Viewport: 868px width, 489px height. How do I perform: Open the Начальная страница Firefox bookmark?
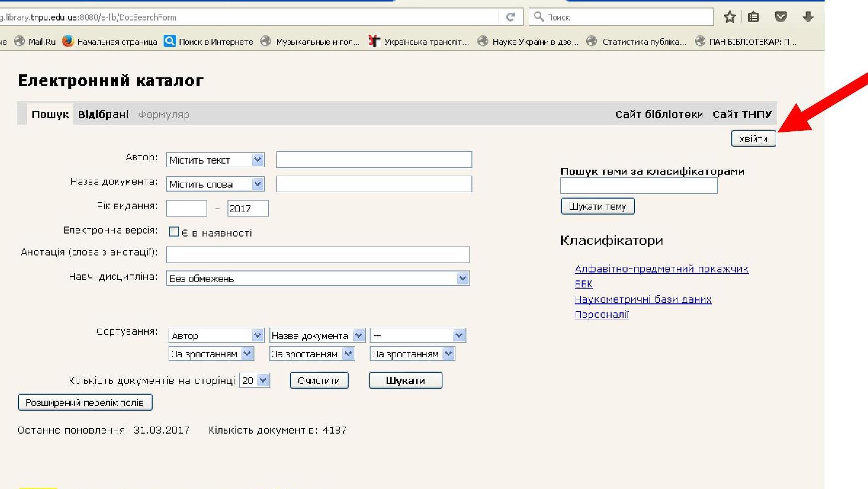coord(110,41)
